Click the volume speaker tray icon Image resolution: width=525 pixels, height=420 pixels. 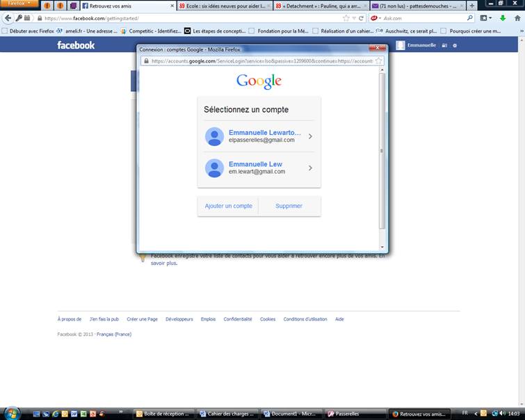pyautogui.click(x=502, y=413)
